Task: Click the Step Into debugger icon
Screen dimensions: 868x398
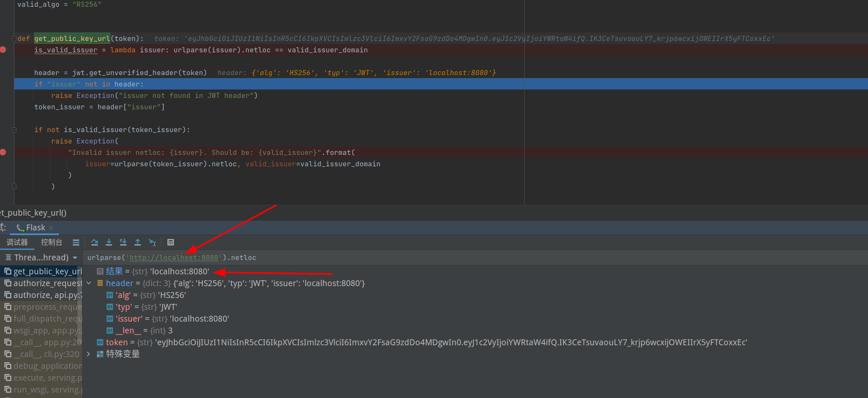Action: (x=109, y=242)
